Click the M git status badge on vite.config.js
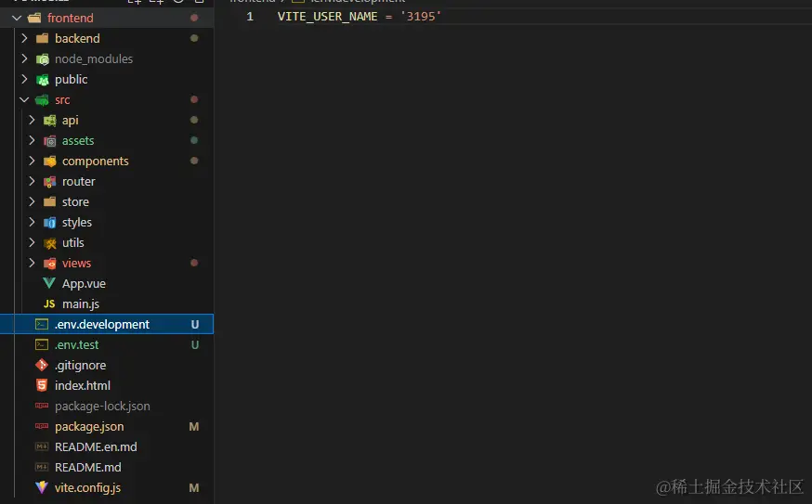The height and width of the screenshot is (504, 812). click(x=193, y=488)
